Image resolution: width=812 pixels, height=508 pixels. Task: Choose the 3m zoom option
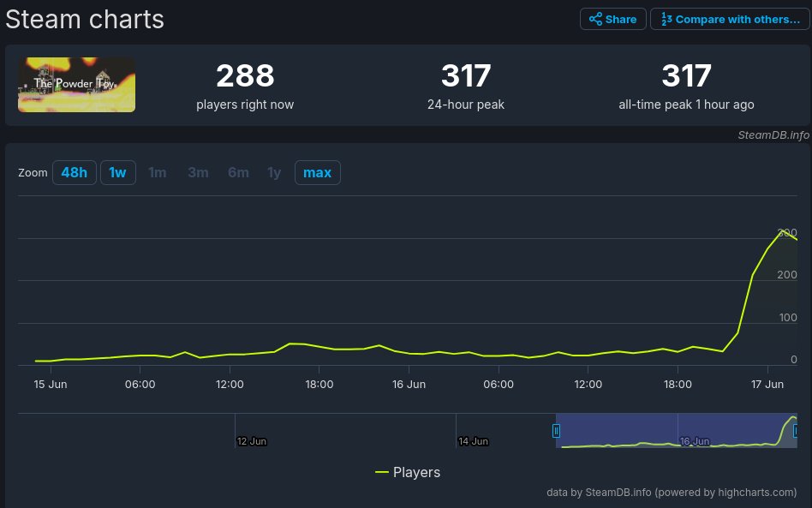[x=198, y=172]
